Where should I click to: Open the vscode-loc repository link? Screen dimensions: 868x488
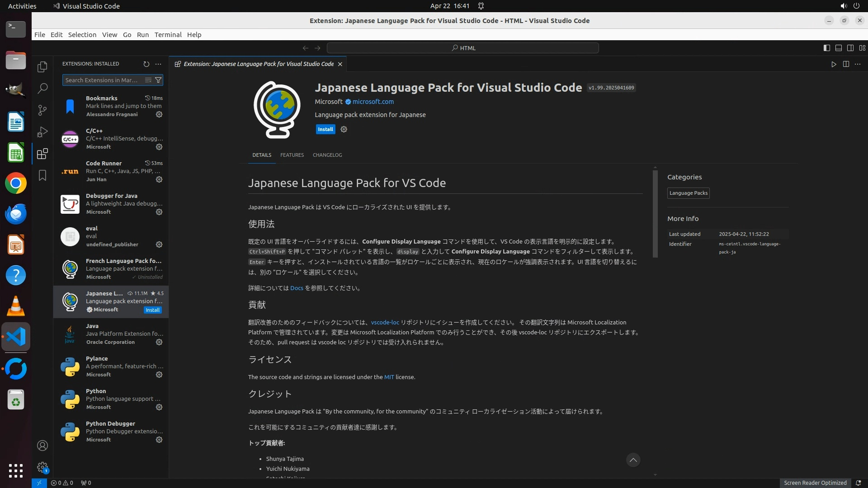pyautogui.click(x=385, y=323)
